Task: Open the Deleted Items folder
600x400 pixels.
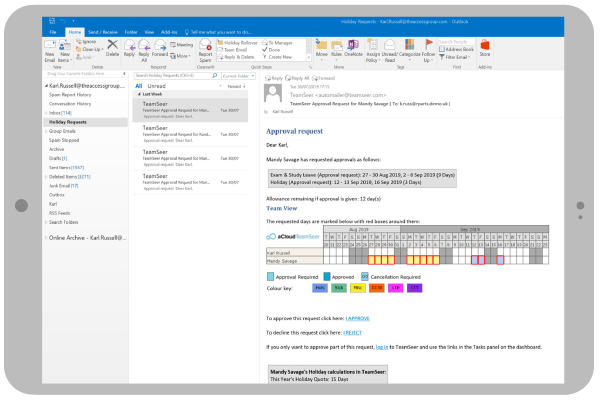Action: tap(70, 177)
